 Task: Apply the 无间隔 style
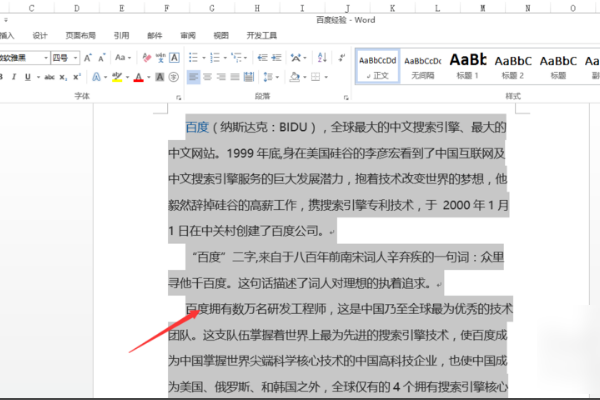click(x=423, y=66)
